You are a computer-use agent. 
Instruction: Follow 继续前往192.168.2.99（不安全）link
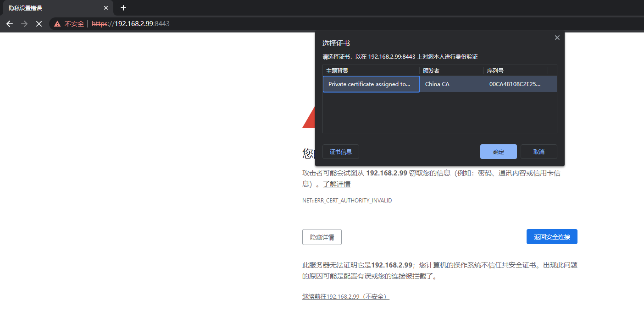(346, 297)
